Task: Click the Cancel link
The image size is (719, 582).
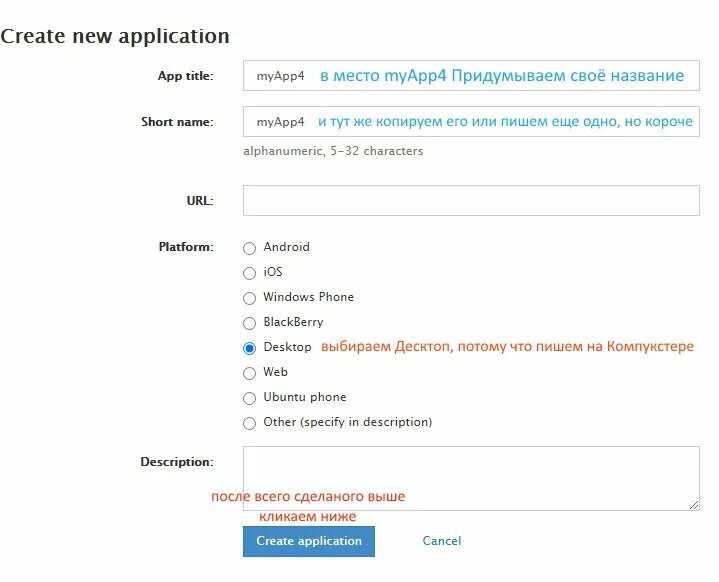Action: (x=442, y=541)
